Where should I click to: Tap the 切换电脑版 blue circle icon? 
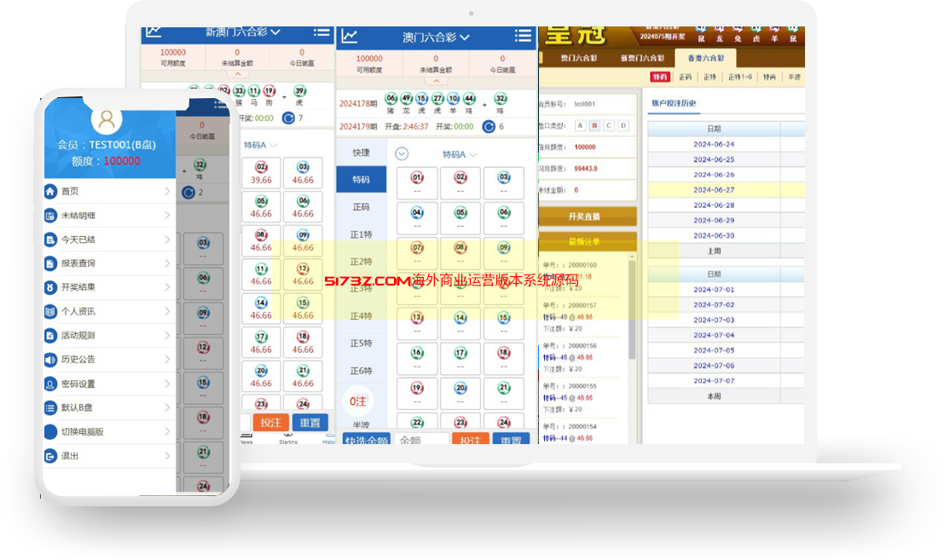pos(50,431)
